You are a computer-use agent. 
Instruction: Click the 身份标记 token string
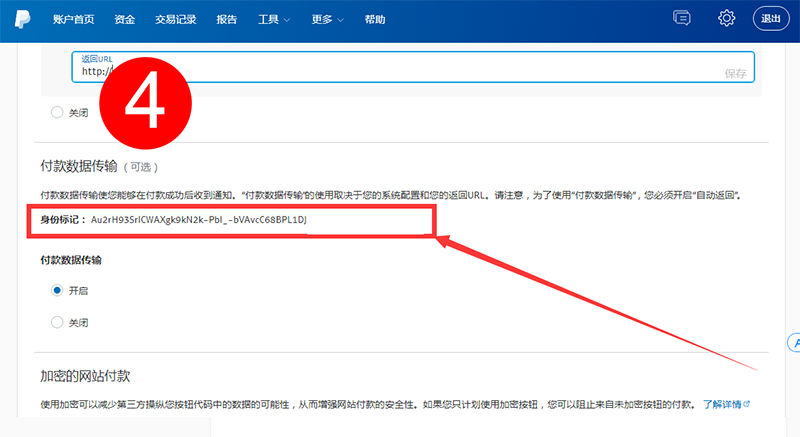[x=198, y=218]
